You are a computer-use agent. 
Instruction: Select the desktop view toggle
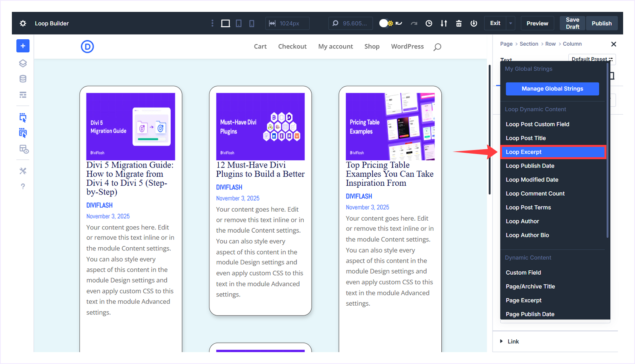click(225, 23)
